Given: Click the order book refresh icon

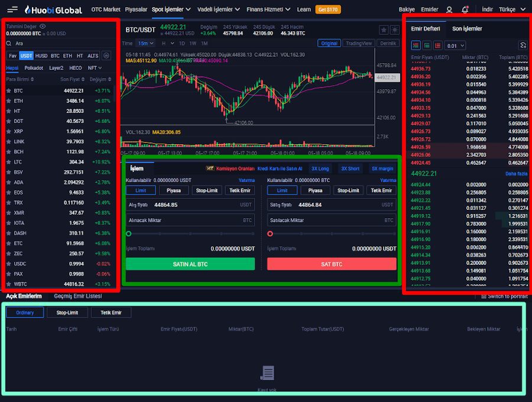Looking at the screenshot, I should pyautogui.click(x=523, y=46).
